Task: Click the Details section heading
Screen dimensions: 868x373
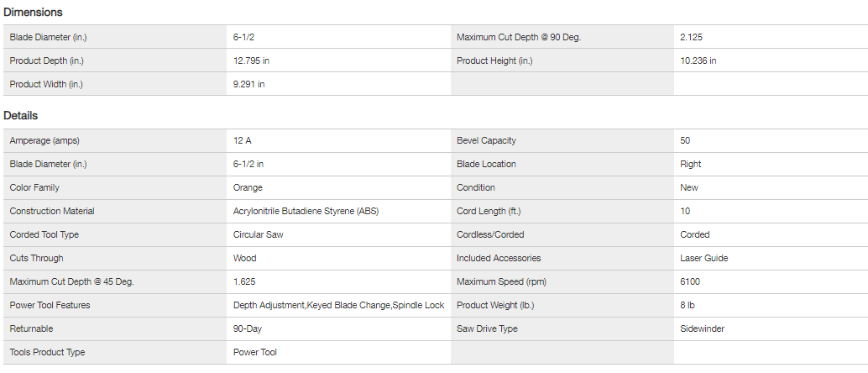Action: tap(21, 116)
